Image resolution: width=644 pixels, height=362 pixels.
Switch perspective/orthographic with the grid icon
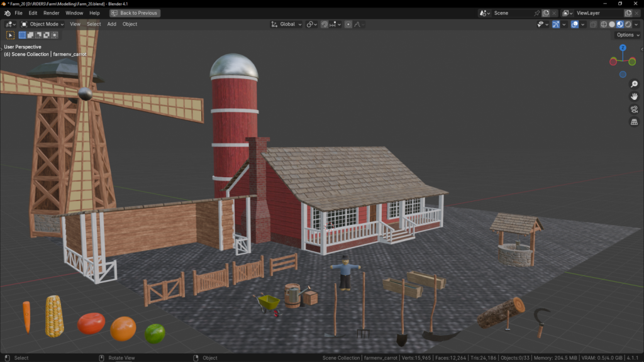[634, 122]
